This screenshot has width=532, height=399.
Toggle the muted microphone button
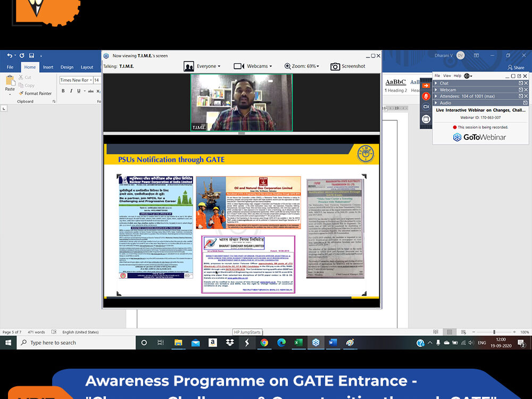pyautogui.click(x=426, y=96)
